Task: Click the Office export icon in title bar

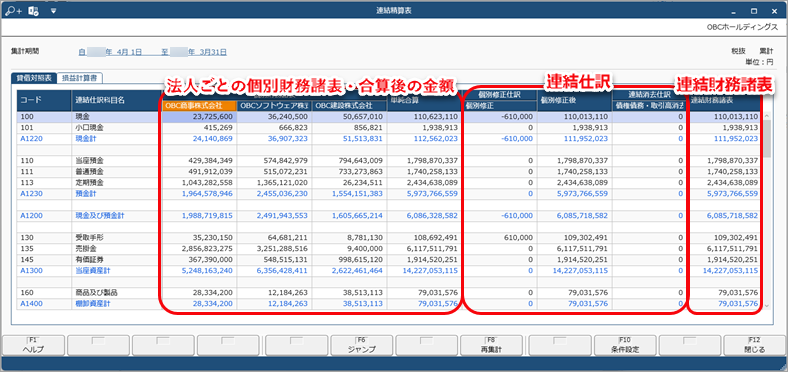Action: 33,11
